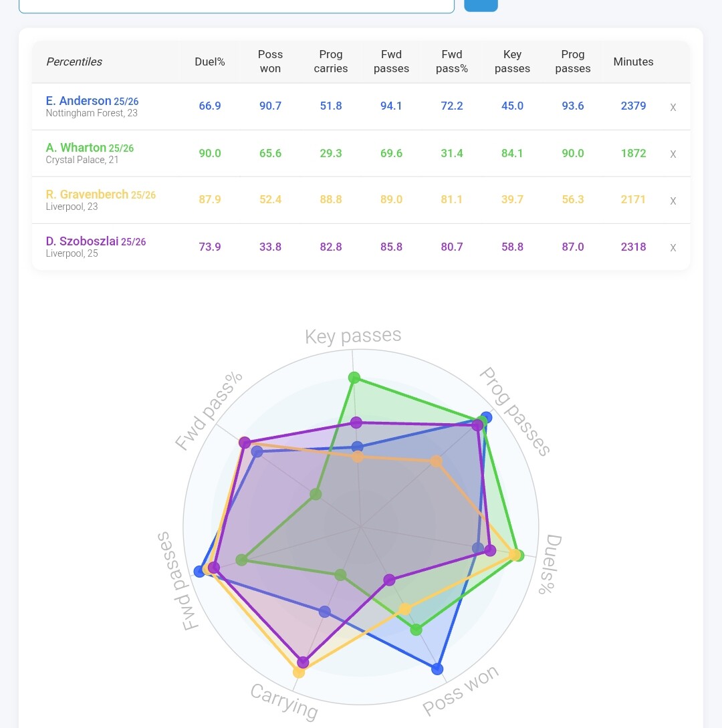Click the Poss won column header
Image resolution: width=722 pixels, height=728 pixels.
270,62
